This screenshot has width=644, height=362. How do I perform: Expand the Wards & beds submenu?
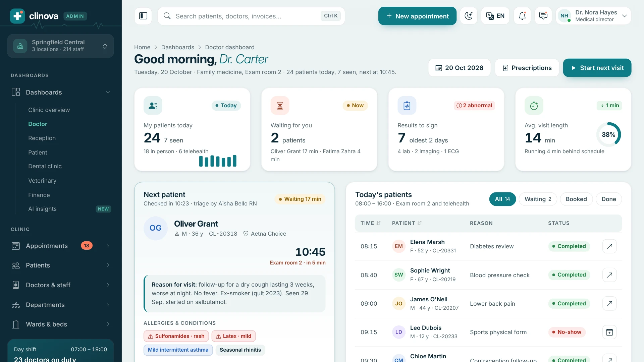click(x=108, y=324)
